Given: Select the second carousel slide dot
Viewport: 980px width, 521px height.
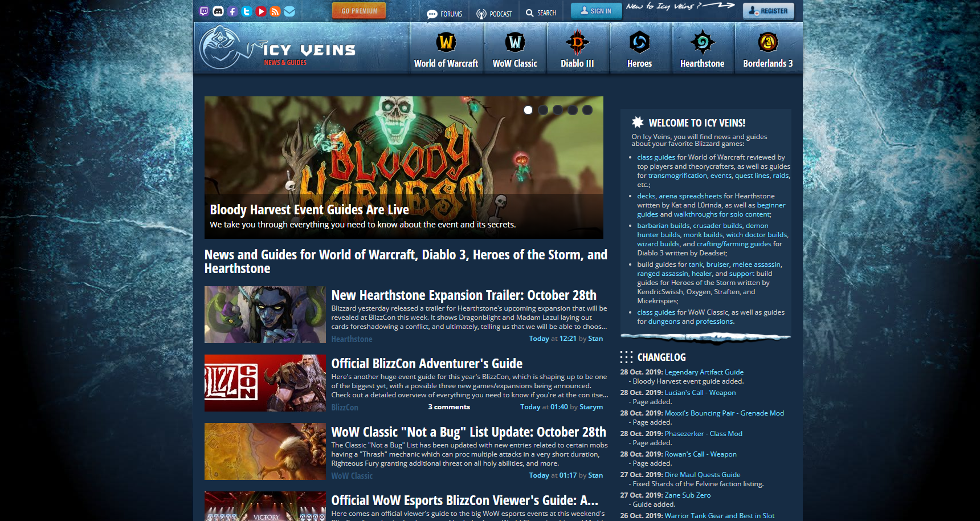Looking at the screenshot, I should [x=543, y=110].
